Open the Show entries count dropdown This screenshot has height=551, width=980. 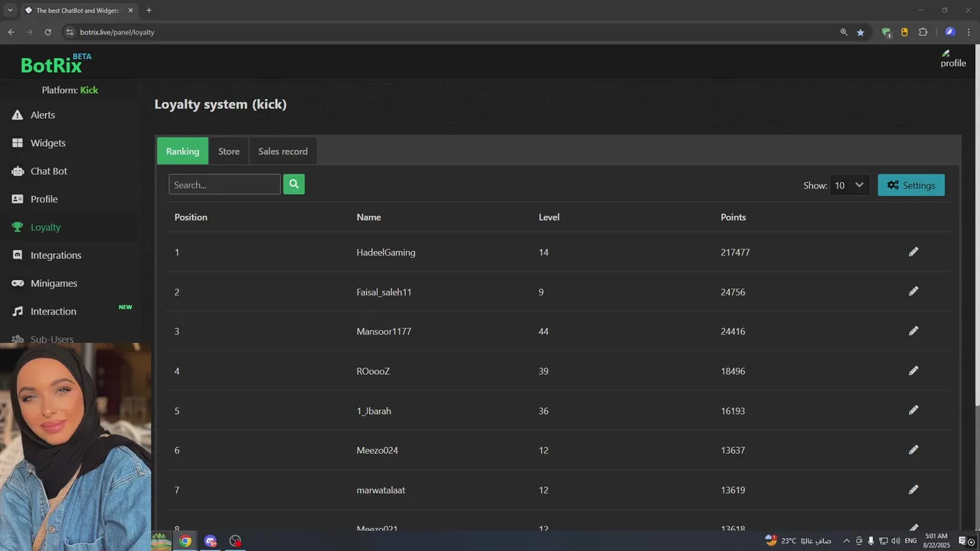tap(849, 185)
